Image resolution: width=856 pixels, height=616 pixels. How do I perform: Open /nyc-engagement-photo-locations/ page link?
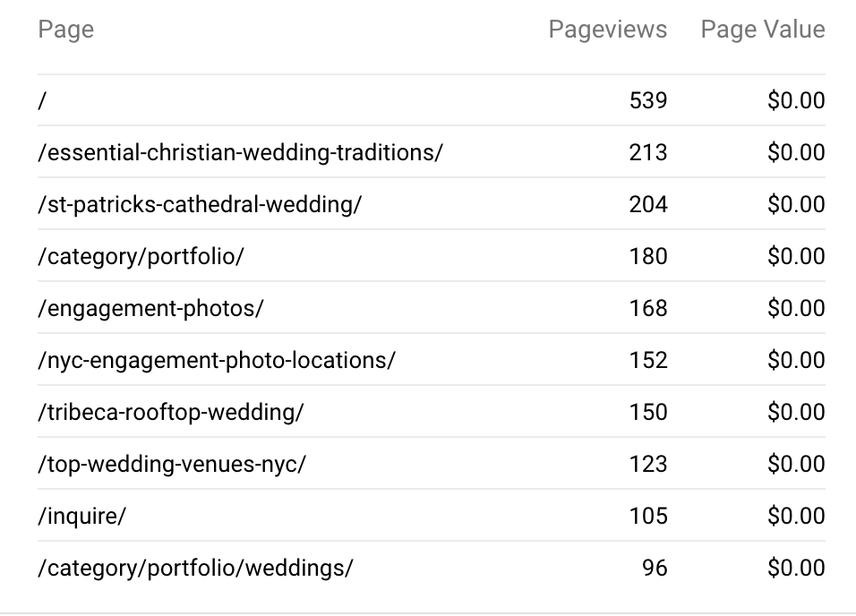[216, 360]
